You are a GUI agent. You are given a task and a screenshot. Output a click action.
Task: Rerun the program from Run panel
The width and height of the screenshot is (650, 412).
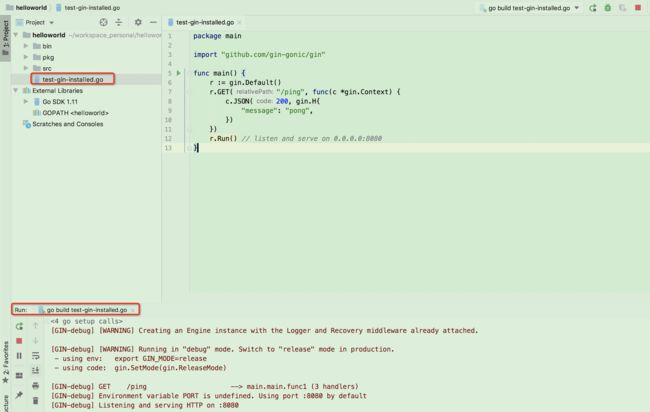[19, 327]
